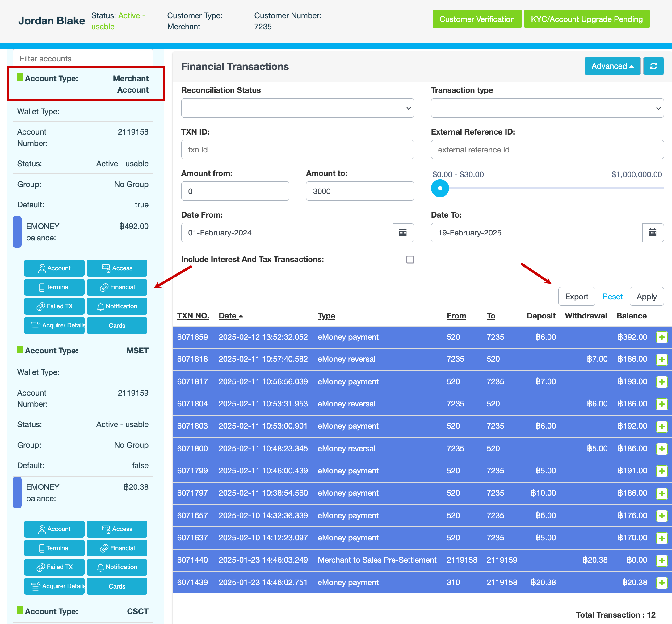
Task: Open Terminal for the Merchant Account
Action: tap(54, 287)
